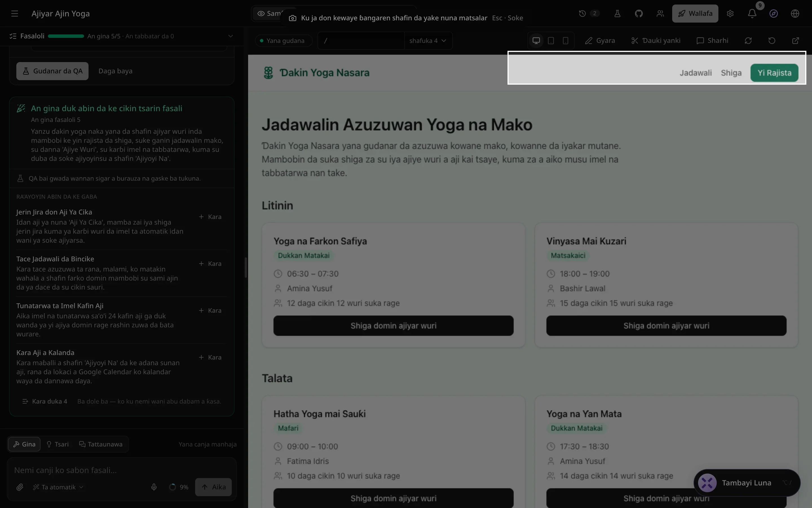Click Yi Rajista in site header
The height and width of the screenshot is (508, 812).
pos(774,73)
